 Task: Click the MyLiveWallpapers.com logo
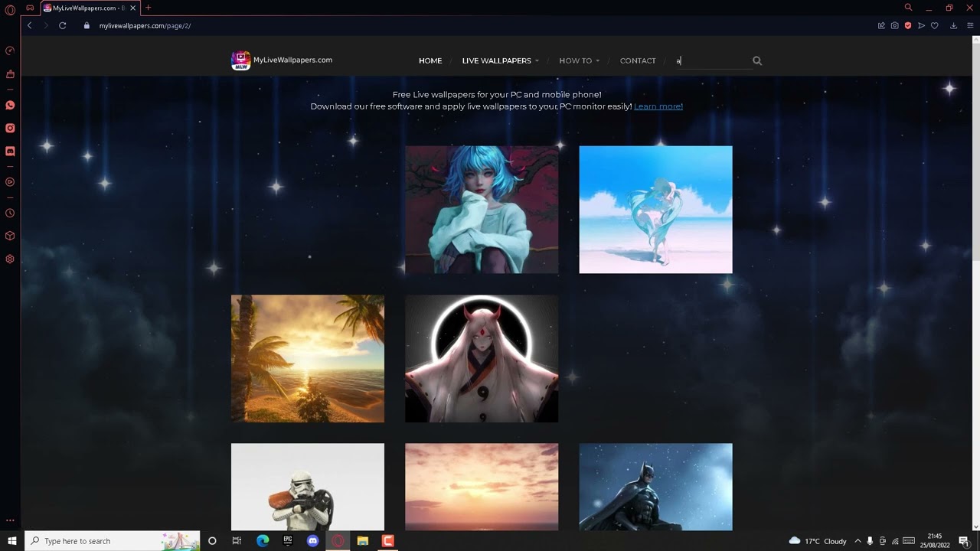click(x=282, y=60)
